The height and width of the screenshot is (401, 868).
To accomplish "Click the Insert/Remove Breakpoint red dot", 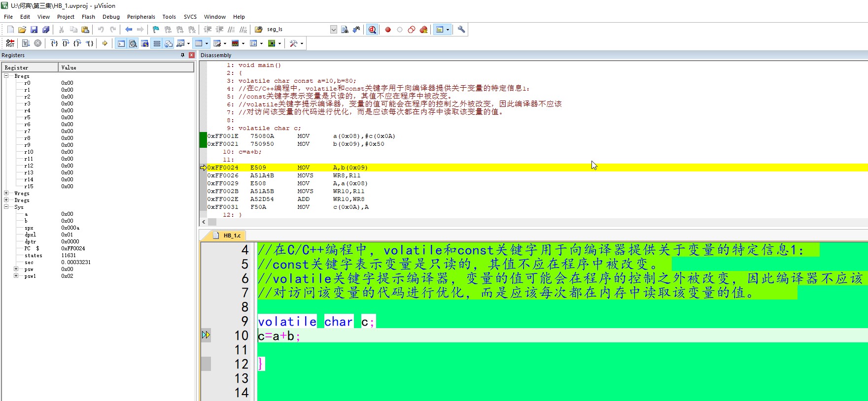I will tap(388, 30).
